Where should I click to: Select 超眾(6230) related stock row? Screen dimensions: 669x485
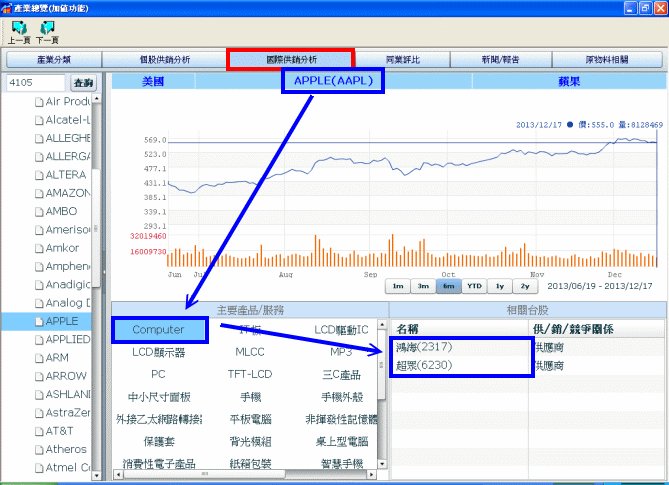(x=527, y=366)
